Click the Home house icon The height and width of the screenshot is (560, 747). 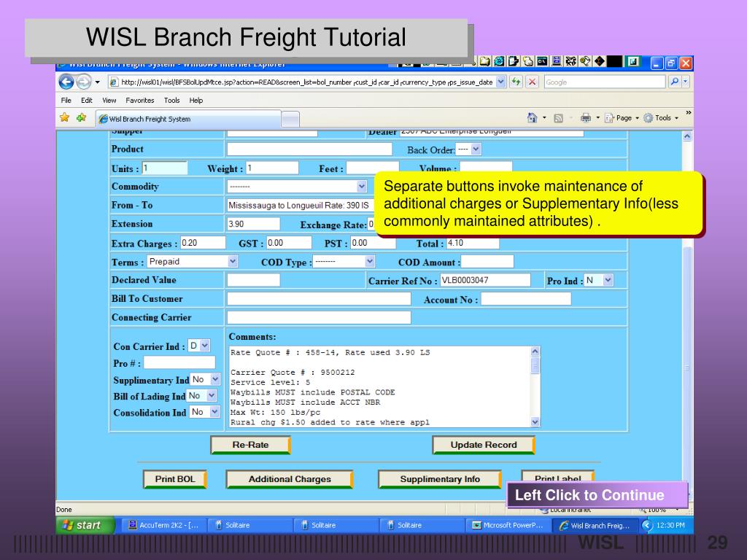(x=532, y=117)
